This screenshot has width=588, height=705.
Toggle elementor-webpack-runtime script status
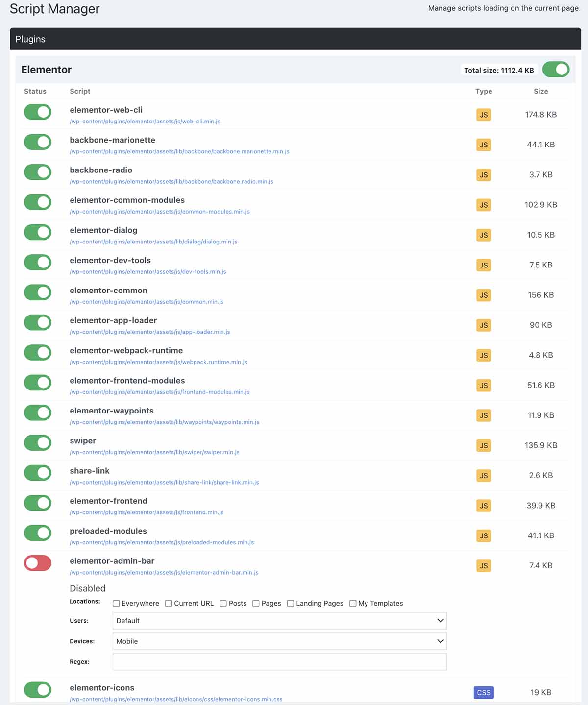38,353
